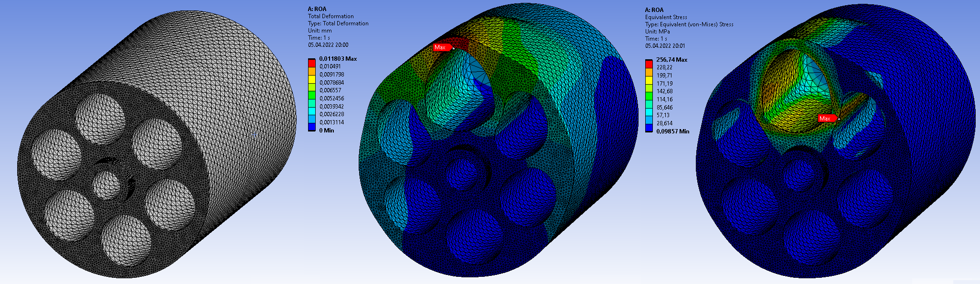
Task: Click the '0,0013114' legend value
Action: pyautogui.click(x=331, y=122)
